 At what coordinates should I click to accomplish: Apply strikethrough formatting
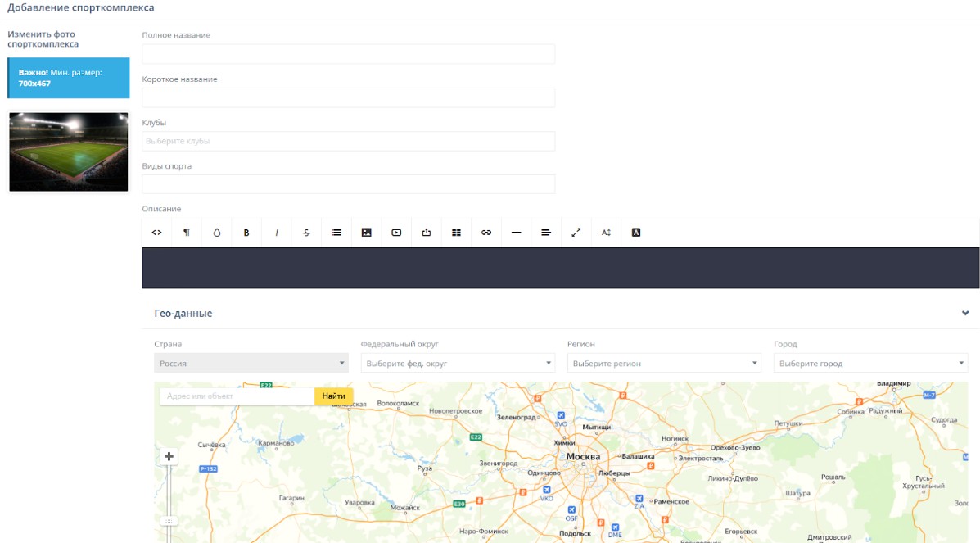tap(306, 233)
